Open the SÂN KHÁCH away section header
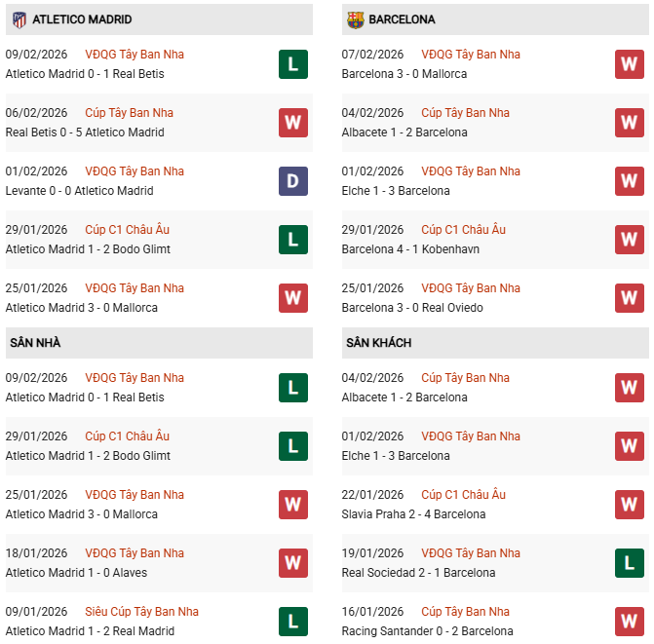654x644 pixels. tap(378, 343)
